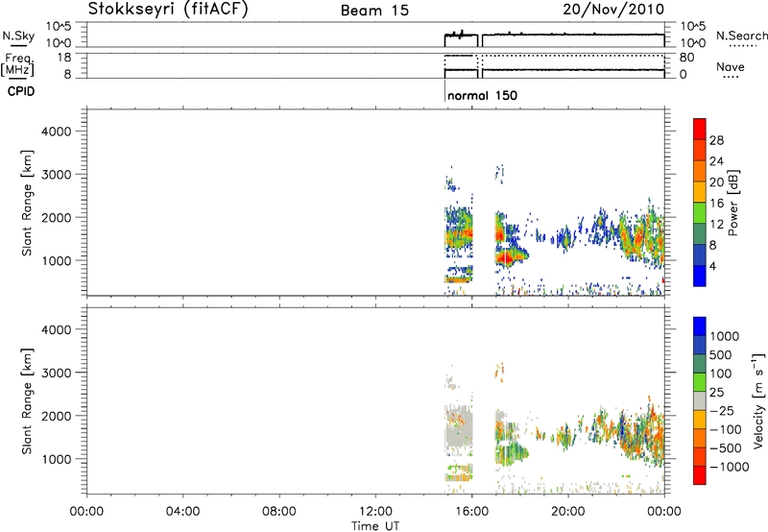Click the "3000" tick on power panel

pyautogui.click(x=57, y=175)
